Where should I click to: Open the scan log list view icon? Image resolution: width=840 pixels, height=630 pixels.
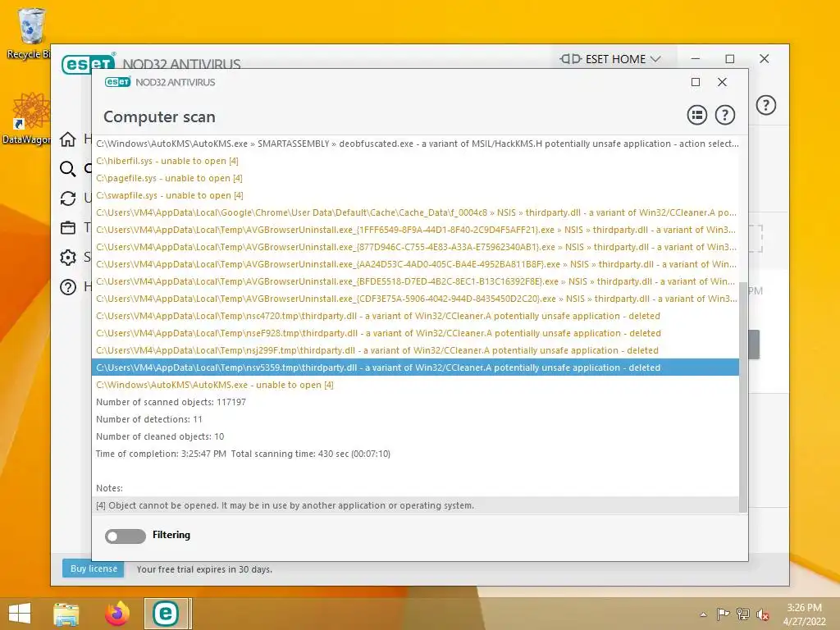697,115
